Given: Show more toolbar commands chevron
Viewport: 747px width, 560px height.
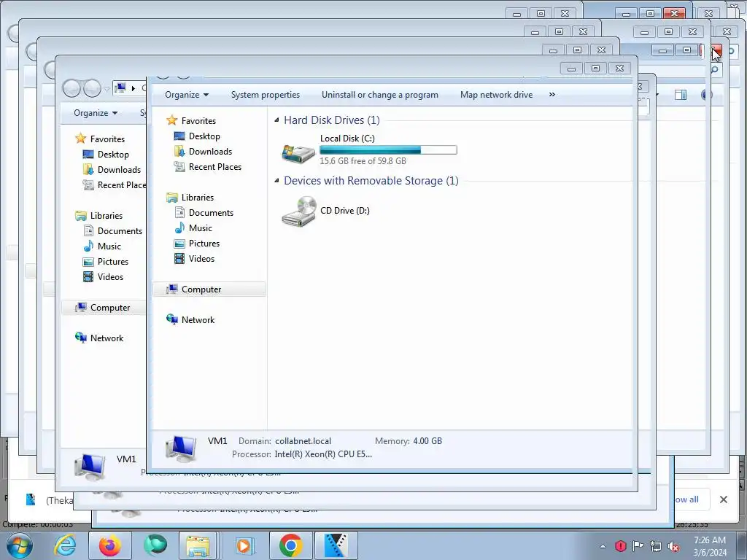Looking at the screenshot, I should (x=551, y=94).
